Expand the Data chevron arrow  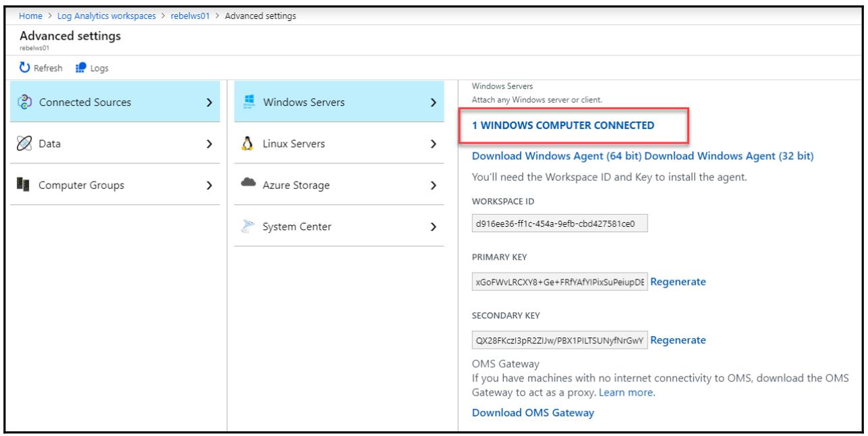click(209, 144)
